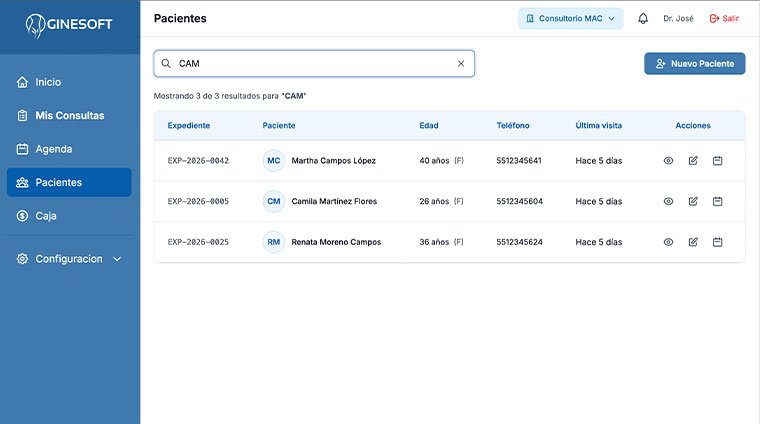Click patient name Renata Moreno Campos
This screenshot has width=760, height=424.
tap(336, 242)
